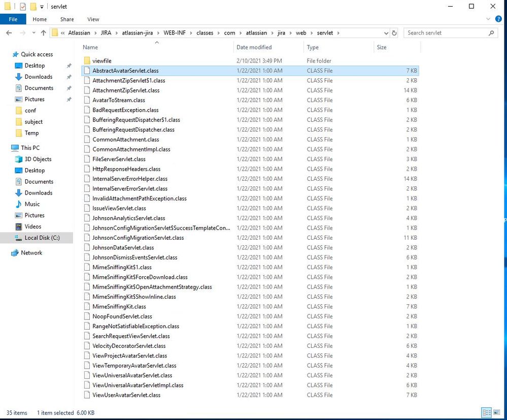507x420 pixels.
Task: Refresh the folder using the refresh icon
Action: 394,33
